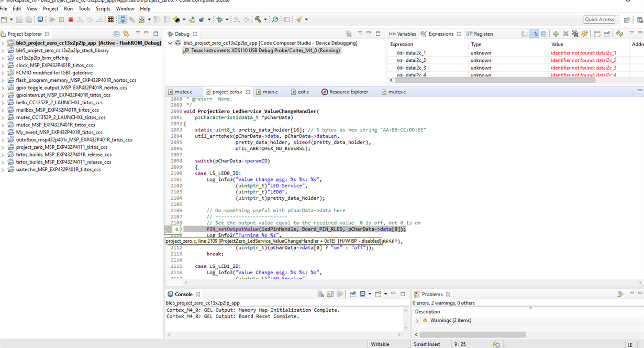
Task: Open the Scripts menu
Action: 103,8
